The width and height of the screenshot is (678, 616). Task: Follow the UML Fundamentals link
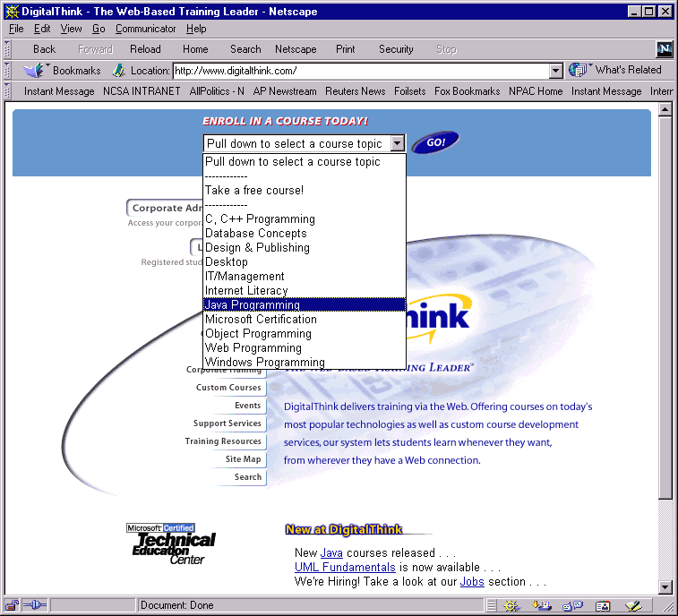345,567
